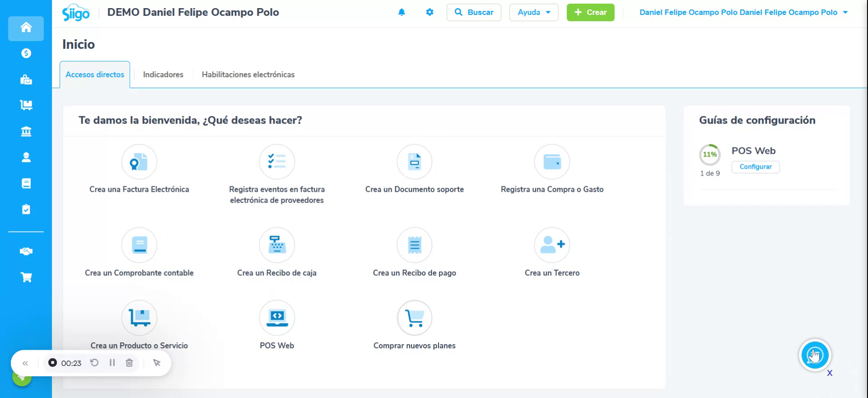Click the Factura Electrónica shortcut icon
Image resolution: width=868 pixels, height=398 pixels.
139,162
